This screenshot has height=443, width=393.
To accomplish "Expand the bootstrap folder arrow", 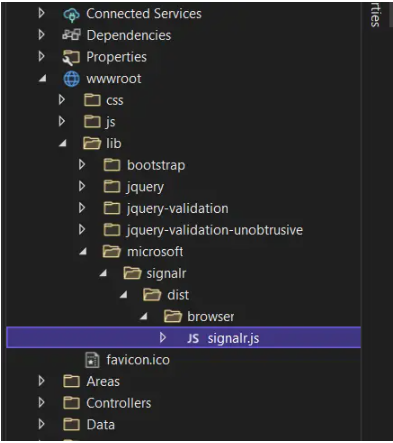I will (82, 165).
